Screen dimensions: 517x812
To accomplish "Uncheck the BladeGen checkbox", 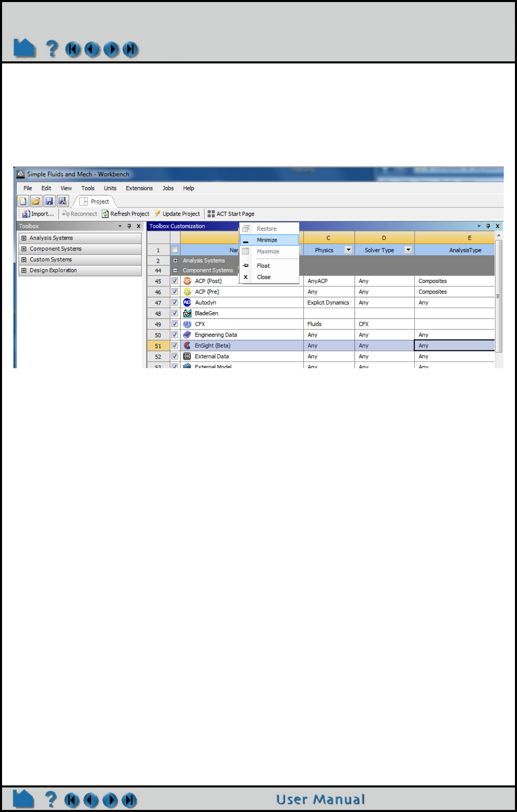I will [x=175, y=313].
